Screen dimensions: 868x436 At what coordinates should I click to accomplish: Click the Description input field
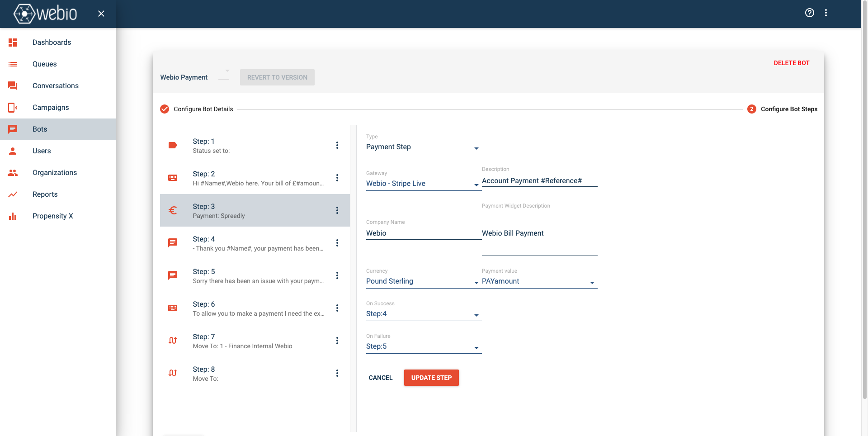pyautogui.click(x=539, y=181)
